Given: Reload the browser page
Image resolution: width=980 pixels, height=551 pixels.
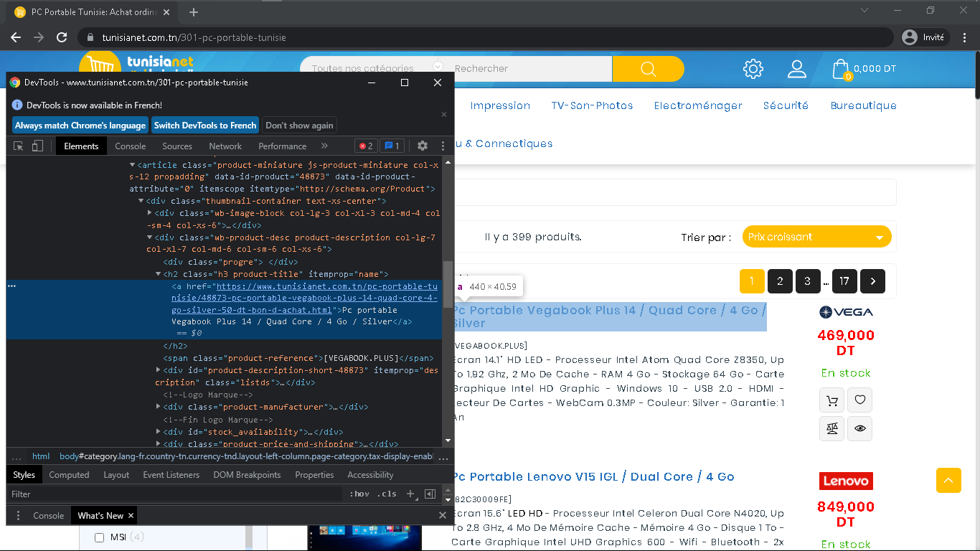Looking at the screenshot, I should pos(62,37).
